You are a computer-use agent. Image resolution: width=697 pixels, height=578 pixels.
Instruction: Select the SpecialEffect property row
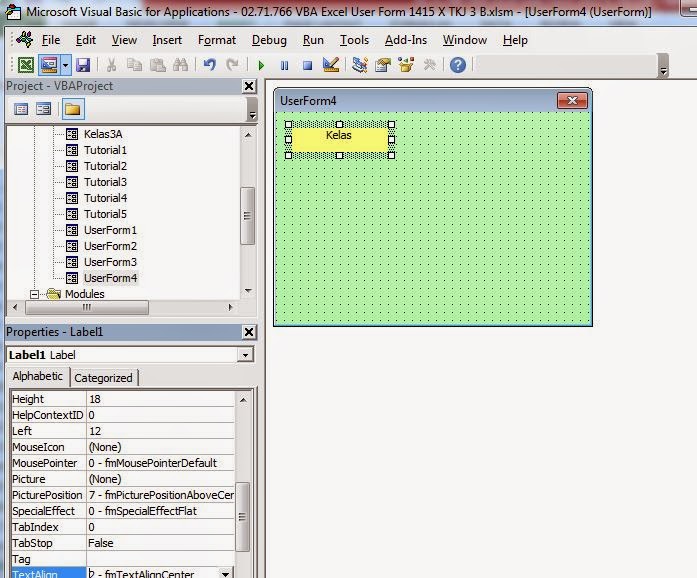pos(123,511)
